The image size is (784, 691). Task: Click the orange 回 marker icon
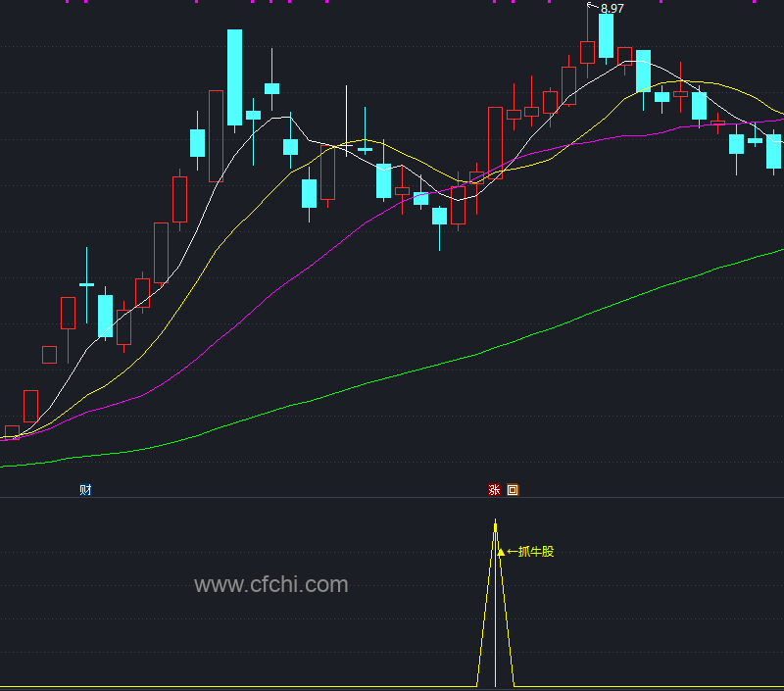pos(513,489)
